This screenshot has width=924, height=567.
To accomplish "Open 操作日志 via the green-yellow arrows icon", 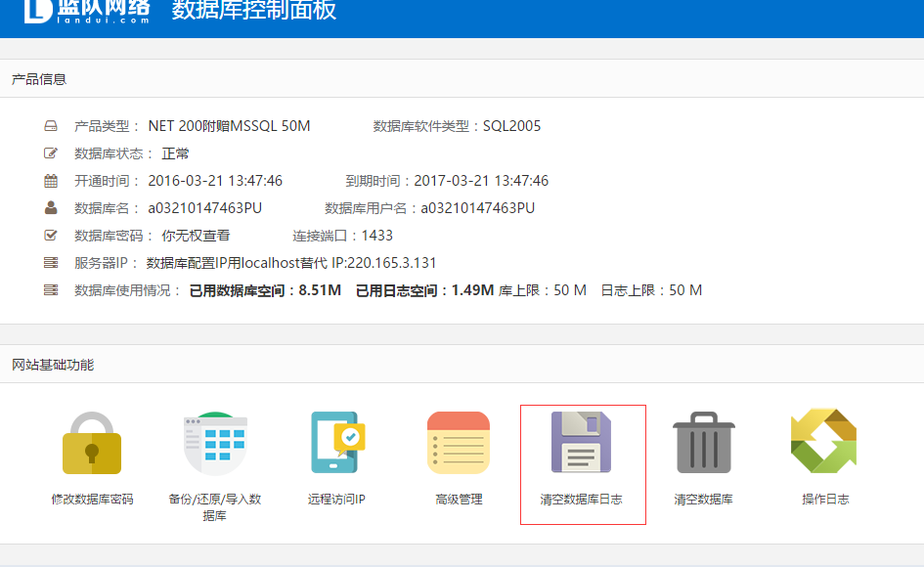I will coord(824,442).
